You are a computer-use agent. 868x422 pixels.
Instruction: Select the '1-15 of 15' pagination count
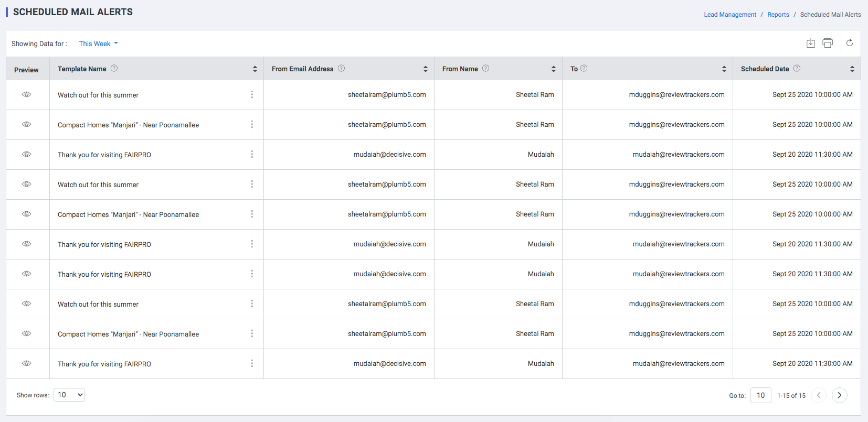pos(791,396)
